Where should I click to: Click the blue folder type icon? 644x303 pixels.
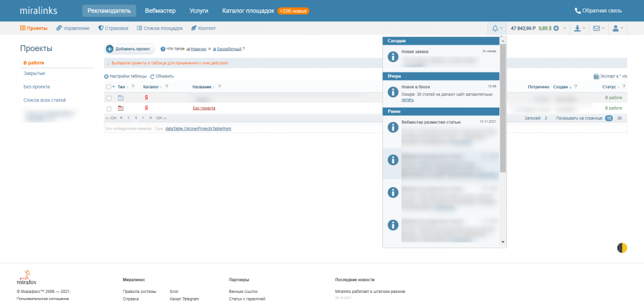[x=121, y=98]
